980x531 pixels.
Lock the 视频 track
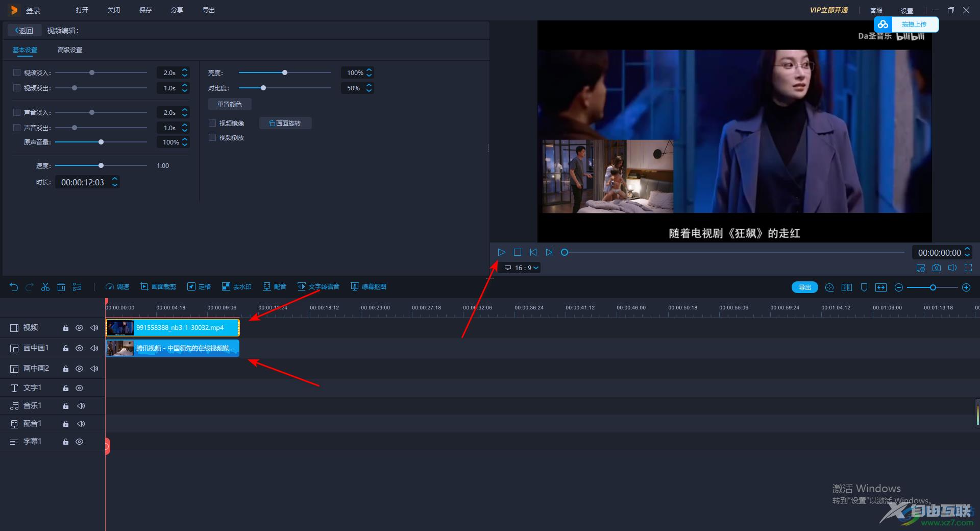coord(66,328)
